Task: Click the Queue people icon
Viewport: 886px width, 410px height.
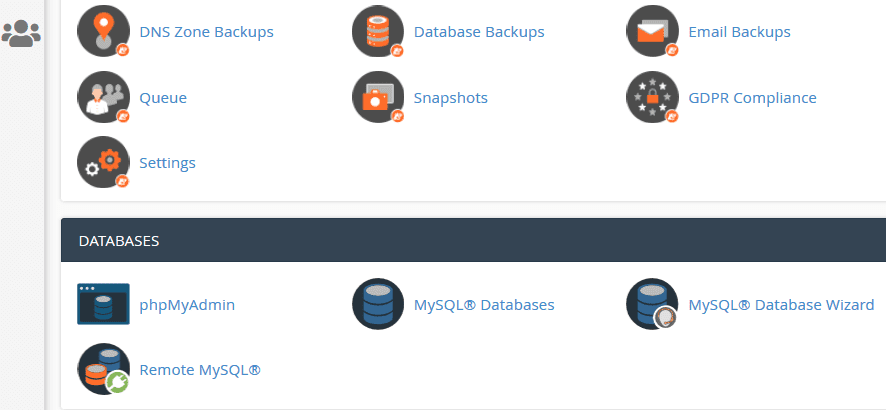Action: point(103,97)
